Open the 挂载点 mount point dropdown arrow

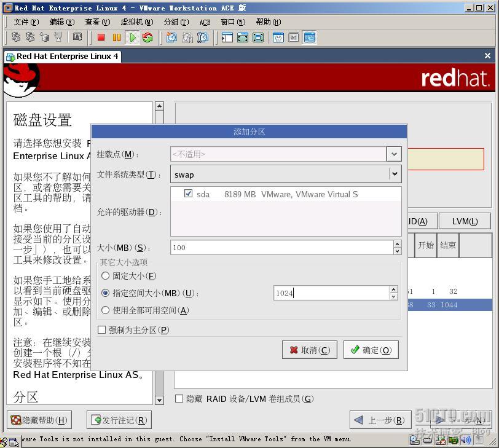(394, 154)
